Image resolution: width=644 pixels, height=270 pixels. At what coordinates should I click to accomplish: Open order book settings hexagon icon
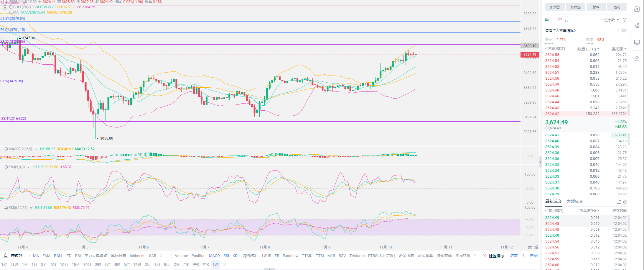624,20
